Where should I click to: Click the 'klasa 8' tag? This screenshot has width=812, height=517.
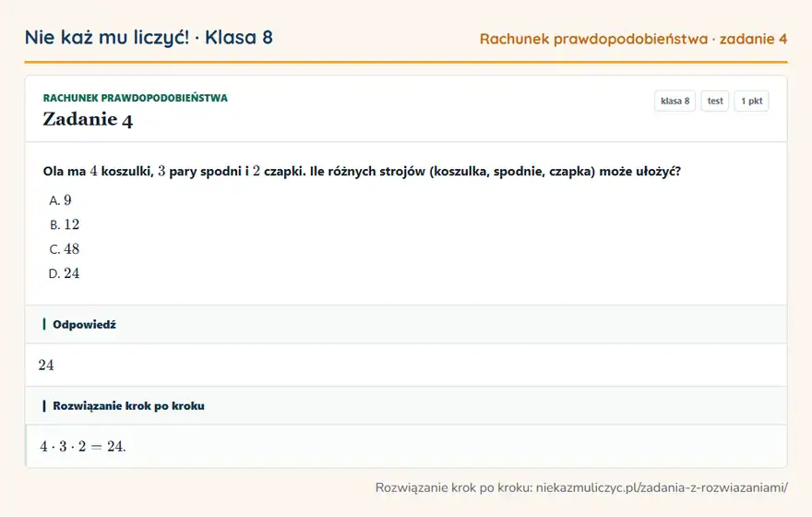click(x=675, y=101)
